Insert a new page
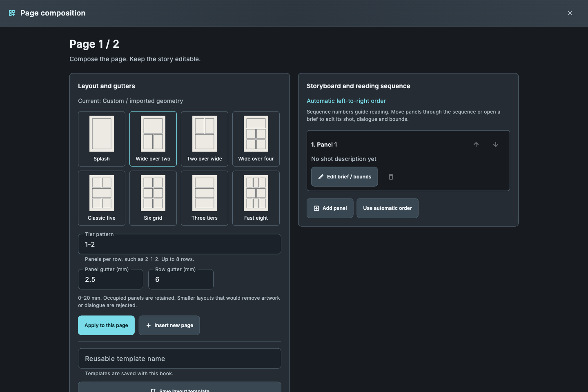Screen dimensions: 588x392 [x=169, y=325]
